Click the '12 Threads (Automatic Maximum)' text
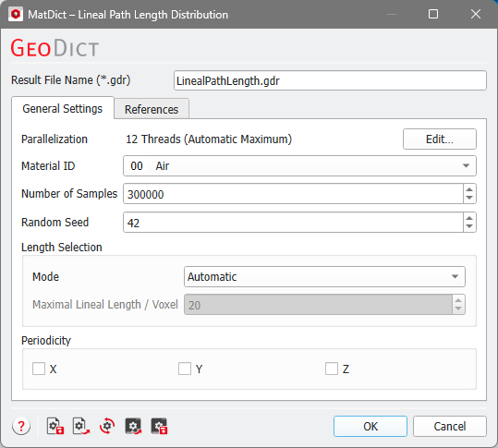 (209, 139)
